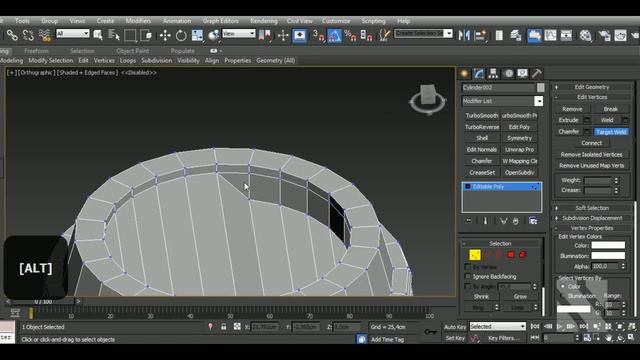Open the Customize menu

click(x=336, y=21)
